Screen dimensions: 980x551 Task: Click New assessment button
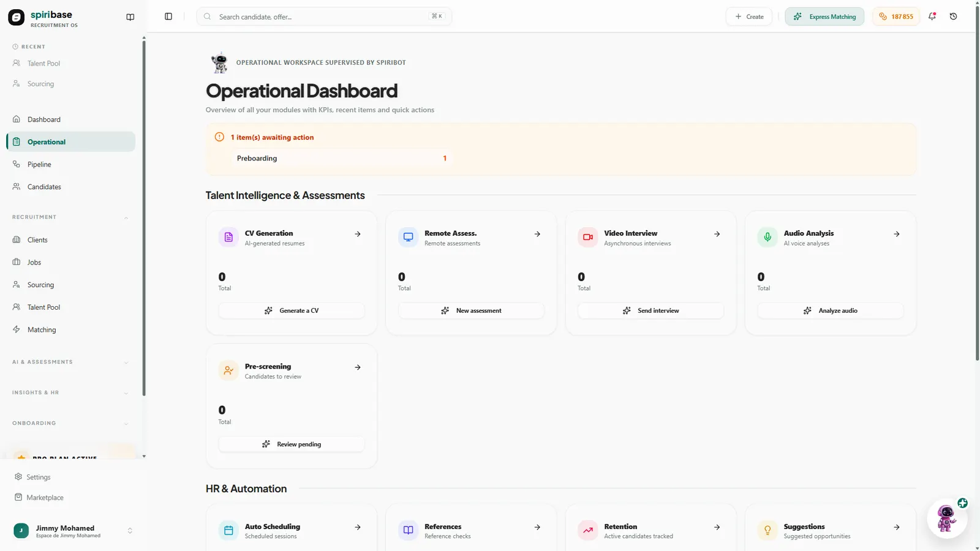[x=471, y=311]
